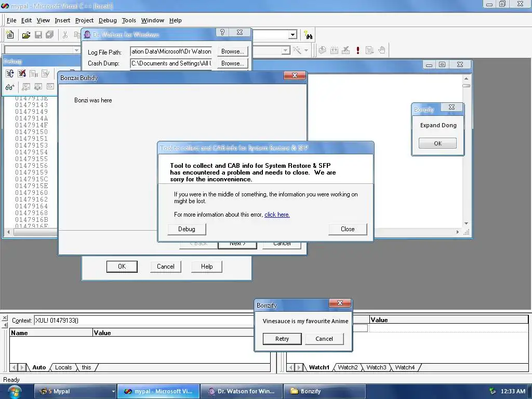Click Help in the Dr. Watson dialog
Viewport: 532px width, 399px height.
(x=207, y=267)
